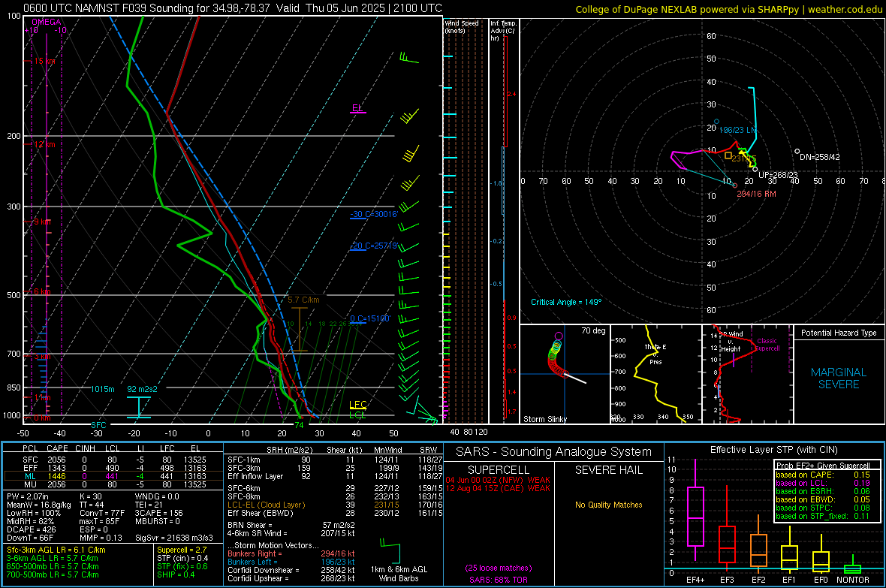Click the wind barb graphic above '1km & 6km AGL'
Screen dimensions: 886x588
390,550
